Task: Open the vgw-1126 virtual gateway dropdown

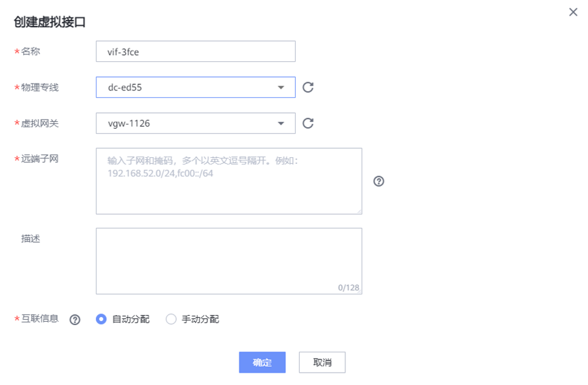Action: click(195, 123)
